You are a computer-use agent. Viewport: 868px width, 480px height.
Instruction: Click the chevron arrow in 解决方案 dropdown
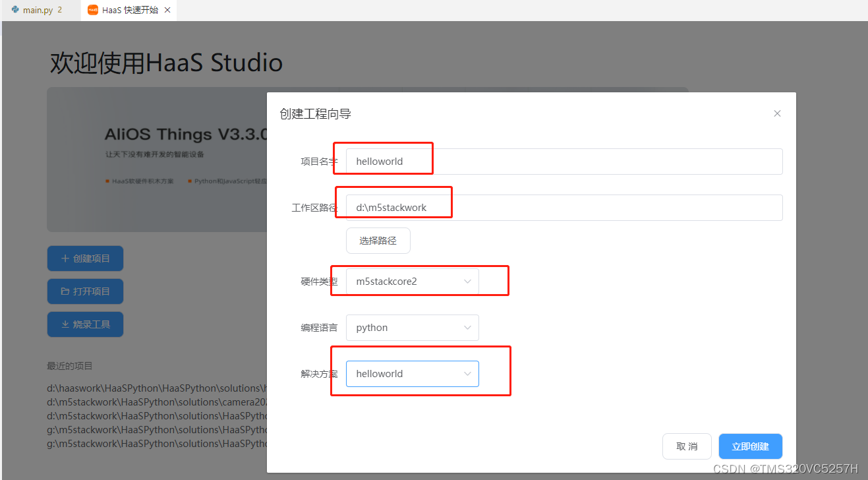467,374
